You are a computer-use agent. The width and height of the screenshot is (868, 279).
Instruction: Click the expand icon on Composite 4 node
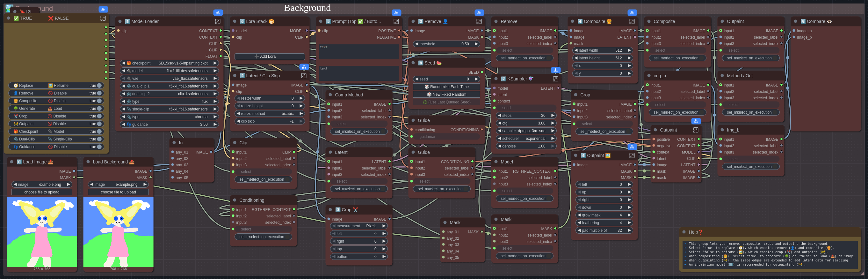632,21
